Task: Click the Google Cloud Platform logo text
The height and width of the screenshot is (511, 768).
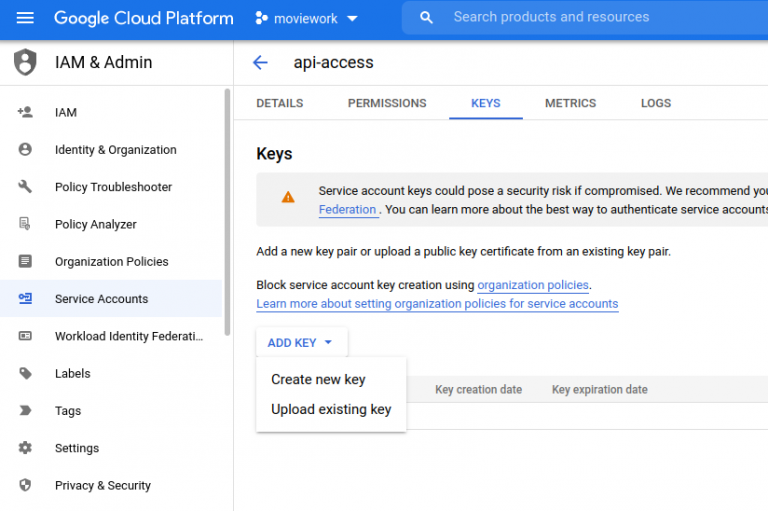Action: coord(144,18)
